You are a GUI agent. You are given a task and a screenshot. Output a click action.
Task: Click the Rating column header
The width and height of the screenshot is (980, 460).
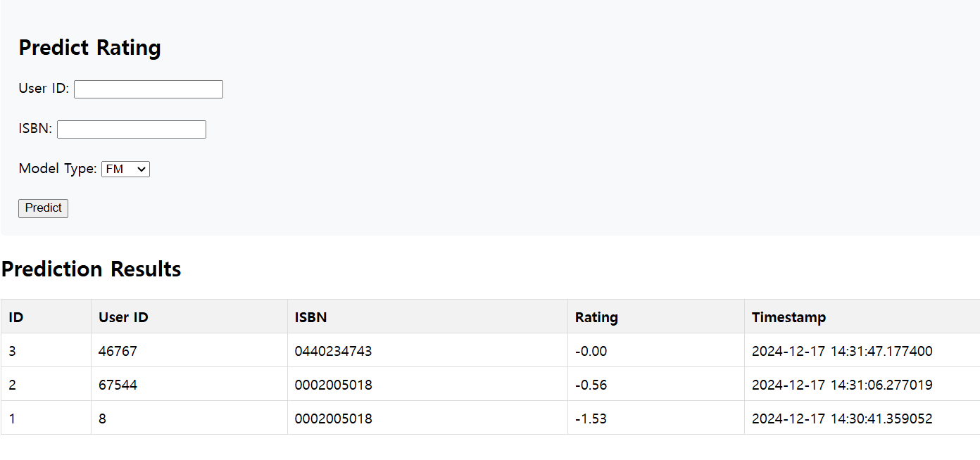coord(656,317)
